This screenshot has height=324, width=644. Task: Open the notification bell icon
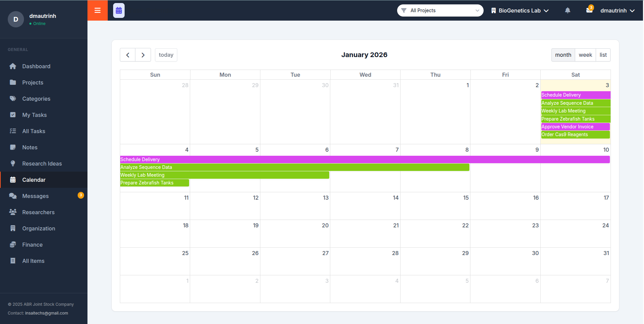click(x=567, y=10)
